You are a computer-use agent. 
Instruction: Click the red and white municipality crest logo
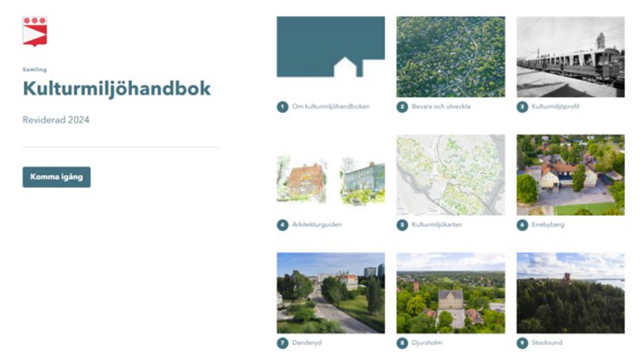click(35, 31)
